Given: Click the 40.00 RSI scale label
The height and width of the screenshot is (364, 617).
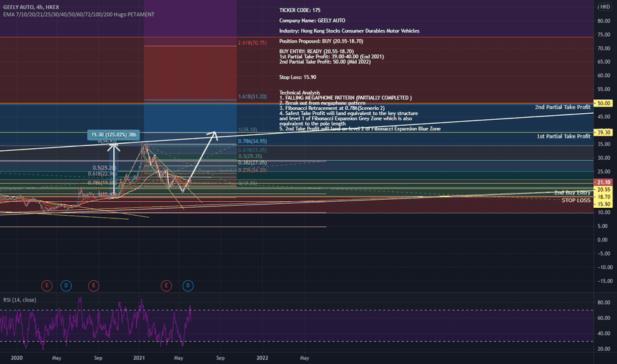Looking at the screenshot, I should [604, 334].
